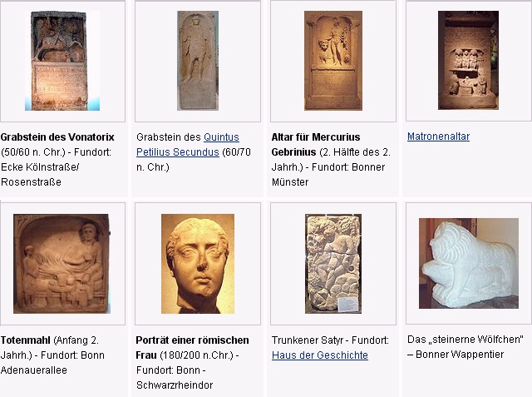
Task: Follow the Haus der Geschichte link
Action: 320,355
